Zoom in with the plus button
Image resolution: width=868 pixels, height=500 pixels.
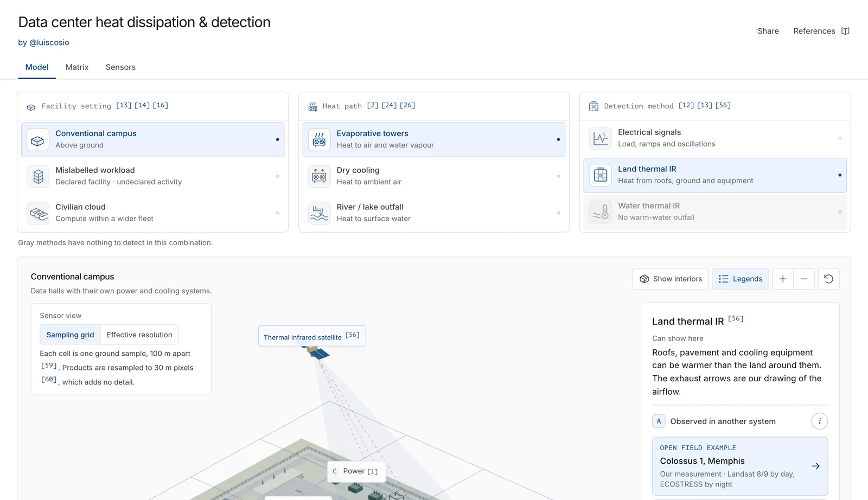(783, 279)
